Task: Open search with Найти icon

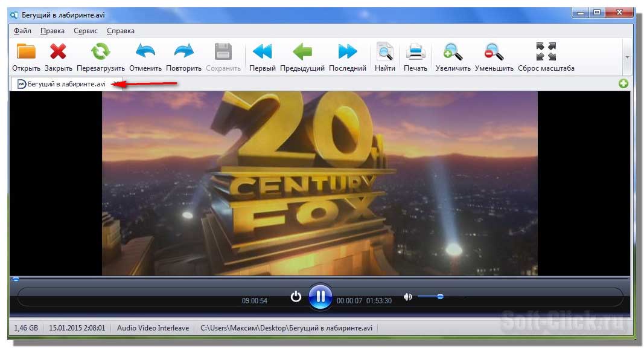Action: (384, 53)
